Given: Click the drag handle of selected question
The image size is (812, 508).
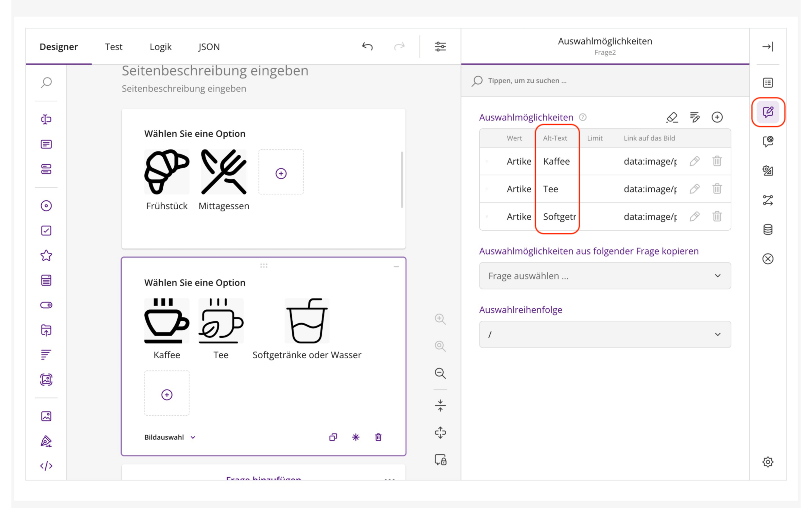Looking at the screenshot, I should (264, 265).
